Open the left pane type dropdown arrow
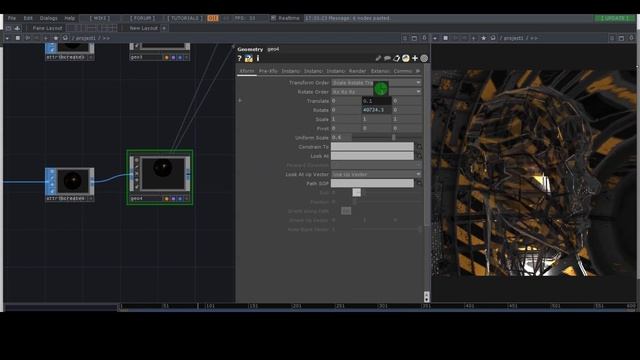This screenshot has width=640, height=360. coord(7,38)
